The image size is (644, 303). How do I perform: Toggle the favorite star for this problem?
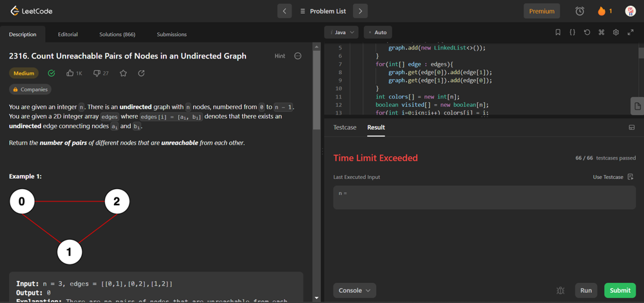(x=123, y=73)
